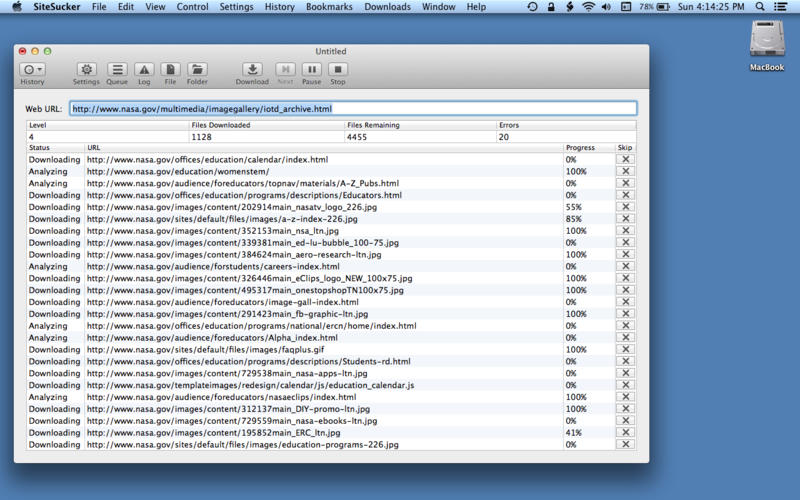
Task: Show the Queue from the toolbar
Action: click(x=117, y=70)
